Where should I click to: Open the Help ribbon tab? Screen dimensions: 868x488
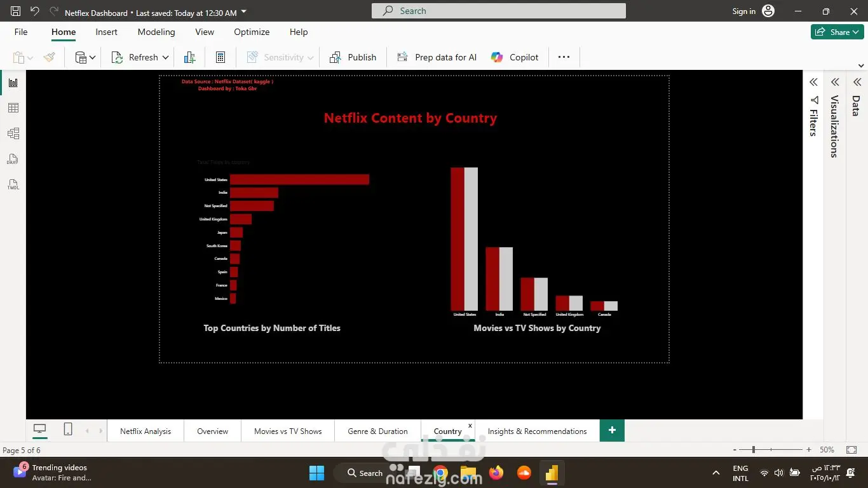click(x=299, y=32)
